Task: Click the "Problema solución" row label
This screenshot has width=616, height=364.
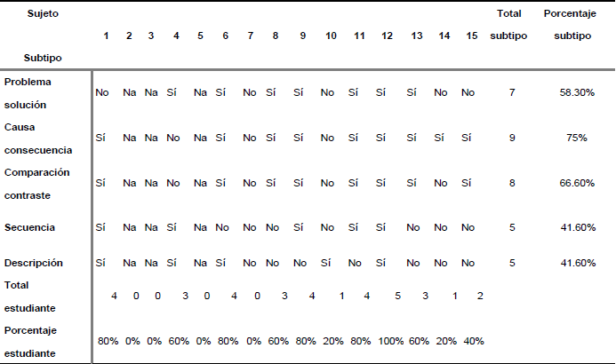Action: 28,92
